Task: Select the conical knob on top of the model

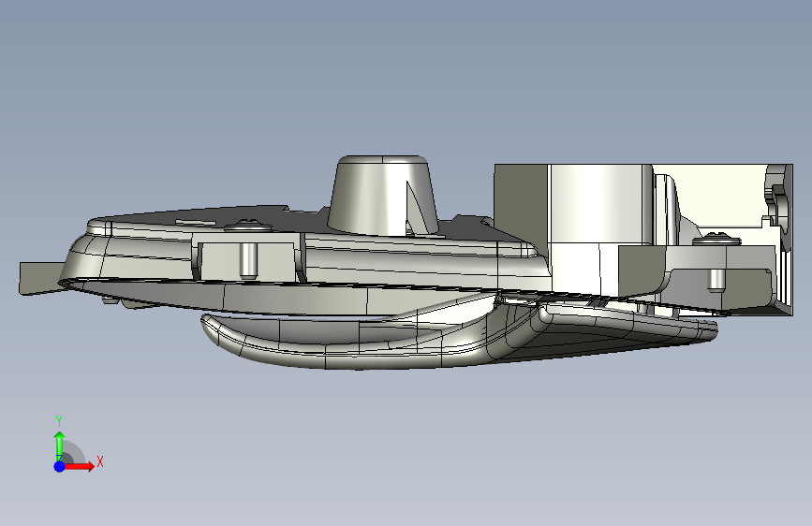Action: pos(382,194)
